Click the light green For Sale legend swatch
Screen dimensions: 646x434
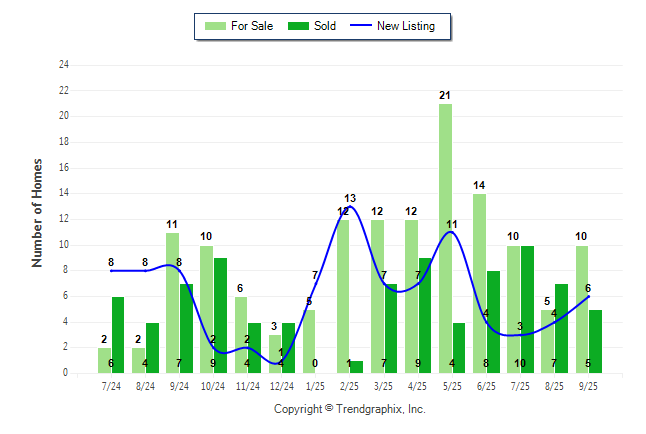coord(213,26)
